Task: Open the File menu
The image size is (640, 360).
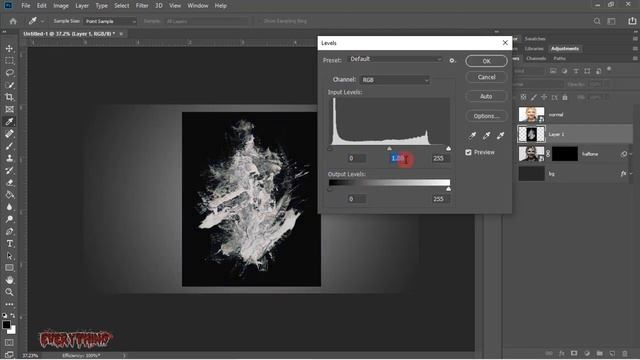Action: (x=26, y=6)
